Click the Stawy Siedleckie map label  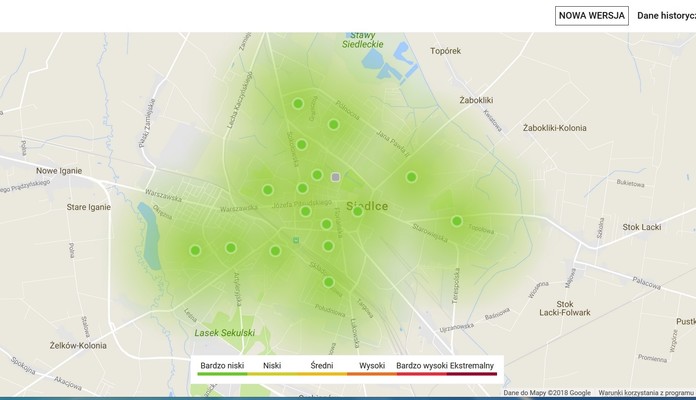coord(361,40)
